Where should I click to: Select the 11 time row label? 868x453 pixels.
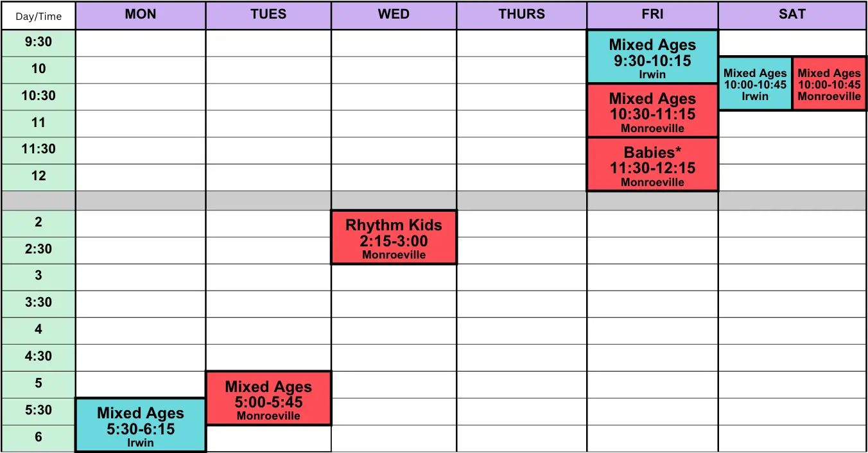tap(39, 123)
